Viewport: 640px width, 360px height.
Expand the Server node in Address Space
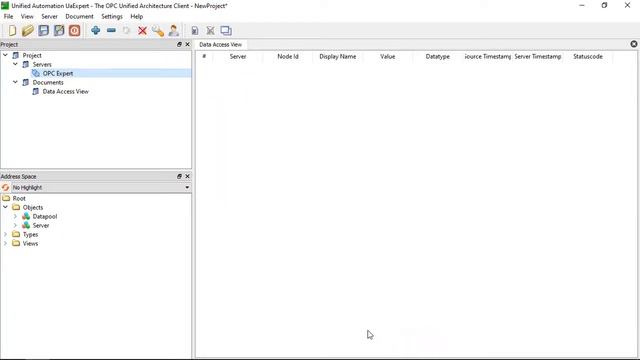pos(15,225)
